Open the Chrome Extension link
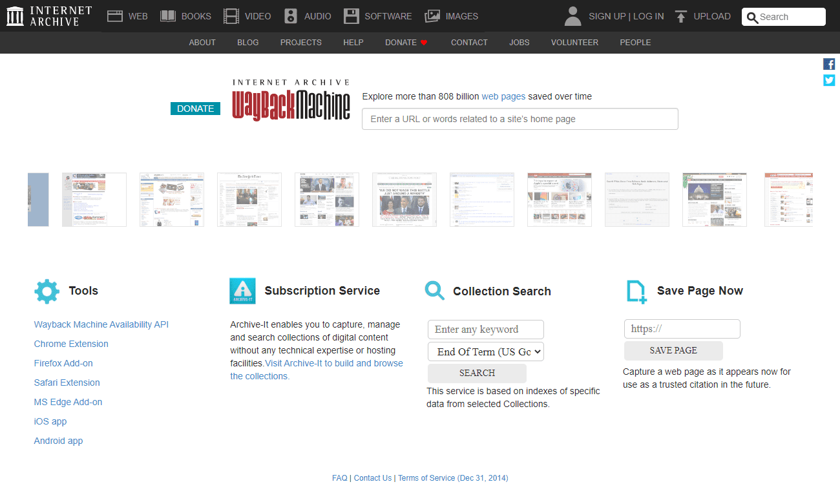Image resolution: width=840 pixels, height=504 pixels. click(x=71, y=344)
